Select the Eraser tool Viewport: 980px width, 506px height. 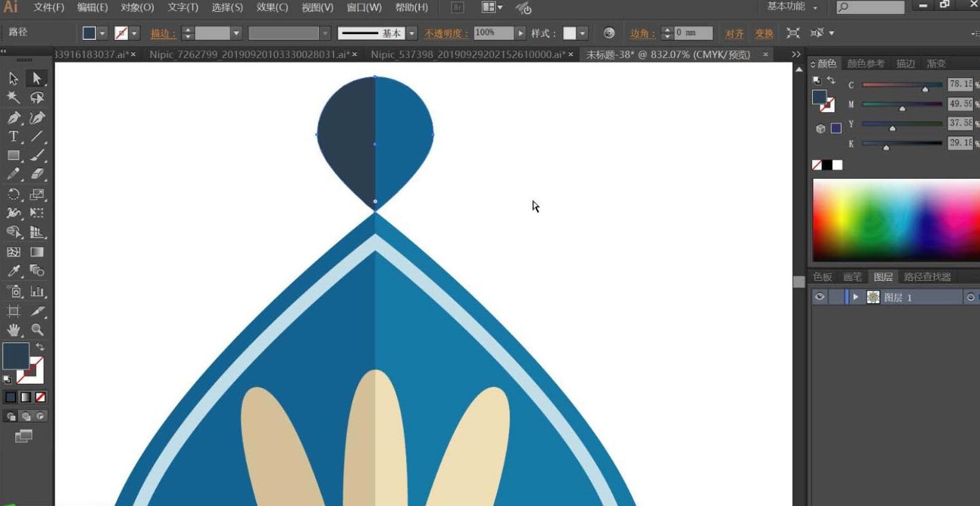pyautogui.click(x=37, y=174)
